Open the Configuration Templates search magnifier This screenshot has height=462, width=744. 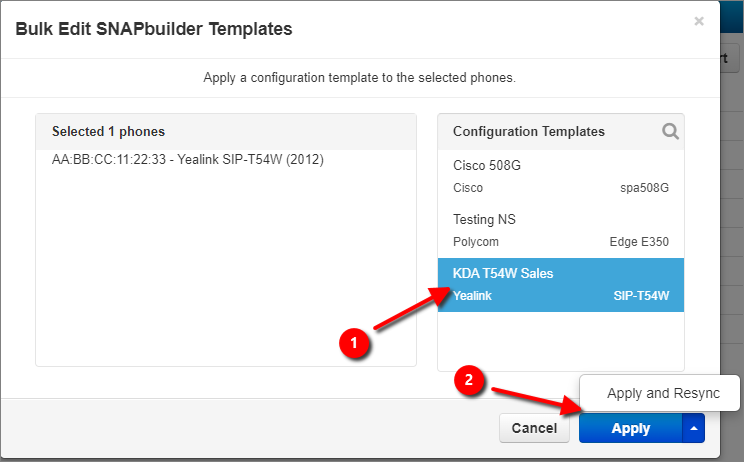(x=670, y=131)
